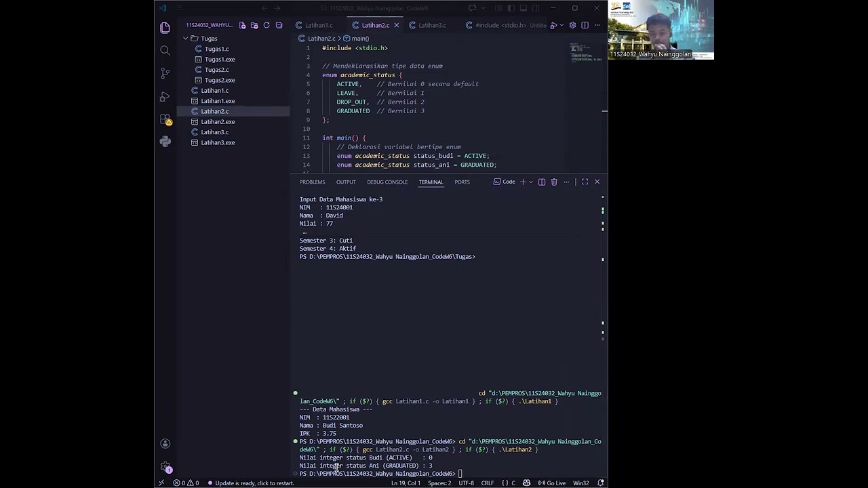This screenshot has height=488, width=868.
Task: Switch to the PROBLEMS panel tab
Action: 312,182
